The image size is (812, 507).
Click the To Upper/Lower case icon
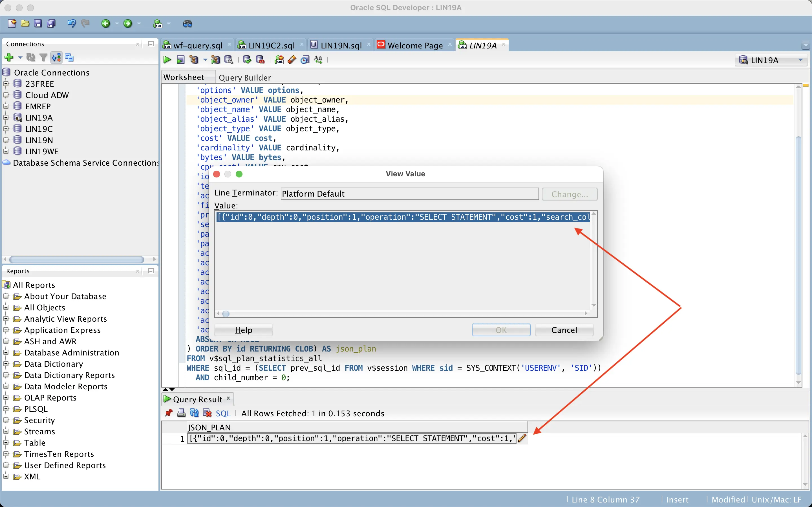[x=318, y=60]
